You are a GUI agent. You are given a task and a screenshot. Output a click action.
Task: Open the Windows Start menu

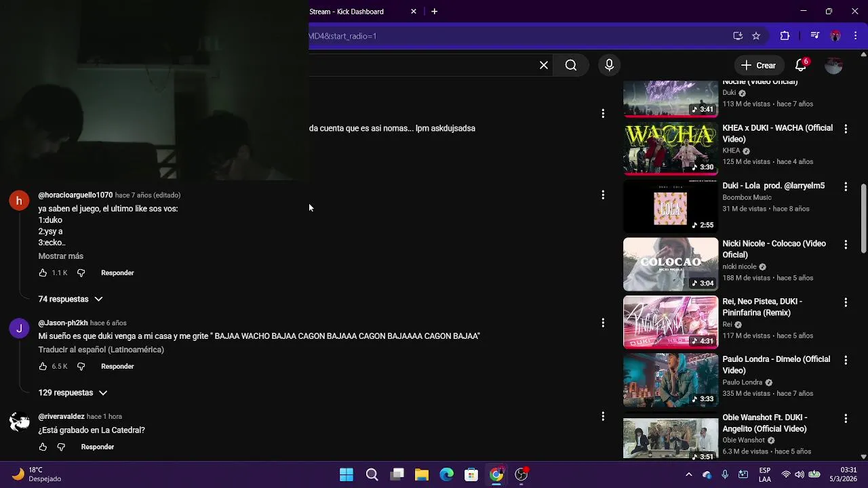coord(347,474)
